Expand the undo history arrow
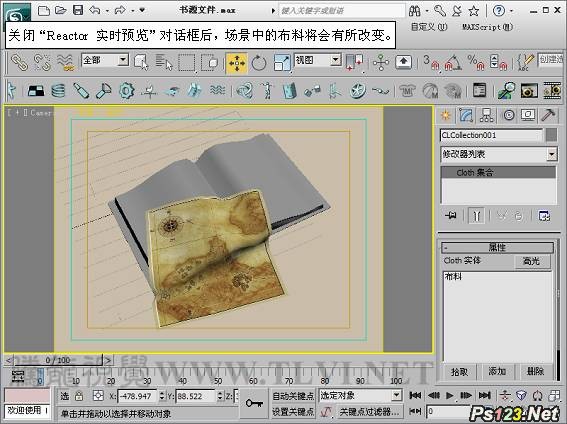This screenshot has height=424, width=567. [107, 11]
